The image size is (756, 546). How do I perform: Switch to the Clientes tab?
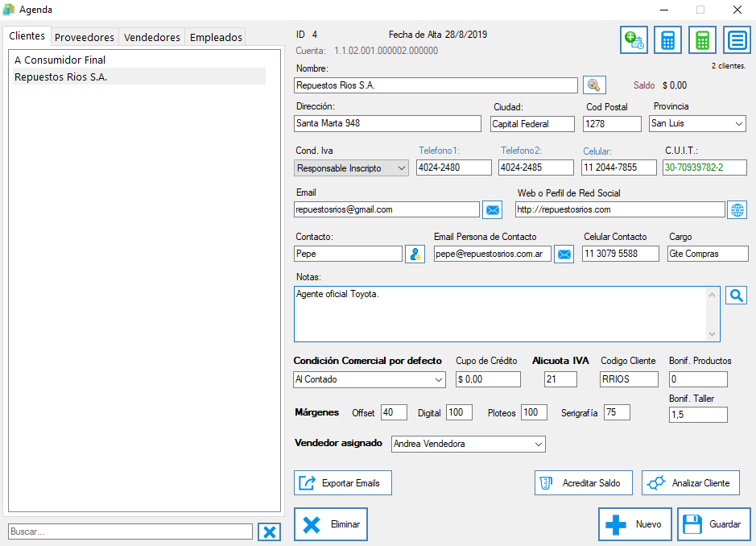click(x=27, y=36)
